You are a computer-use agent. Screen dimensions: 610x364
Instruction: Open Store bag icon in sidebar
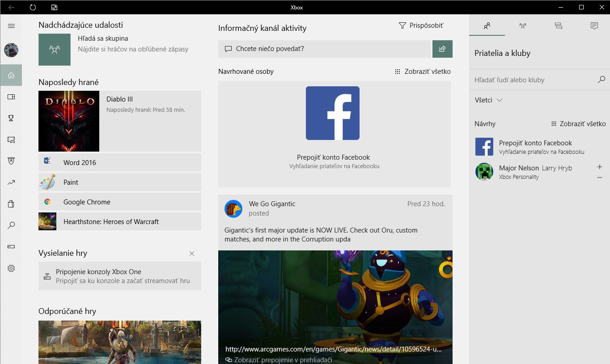[x=11, y=204]
